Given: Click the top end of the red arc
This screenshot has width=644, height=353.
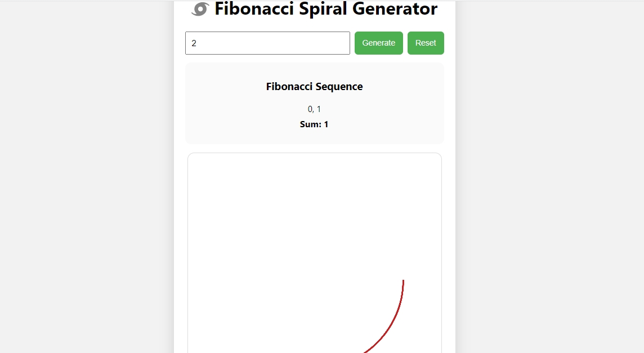Looking at the screenshot, I should (403, 281).
